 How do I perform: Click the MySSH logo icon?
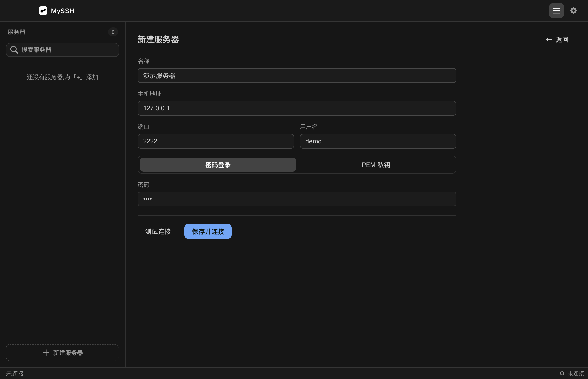pyautogui.click(x=43, y=11)
